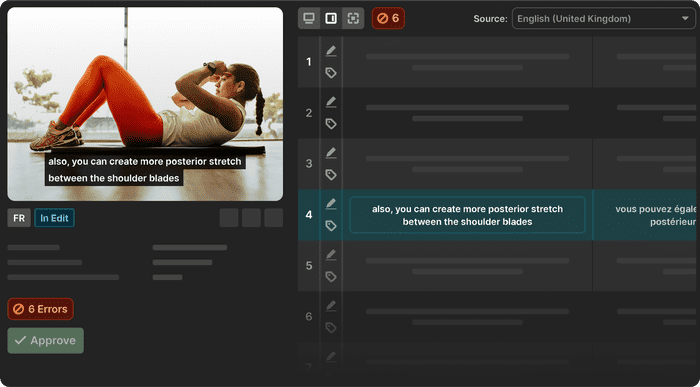Image resolution: width=700 pixels, height=387 pixels.
Task: Click the edit pencil icon in row 3
Action: [331, 153]
